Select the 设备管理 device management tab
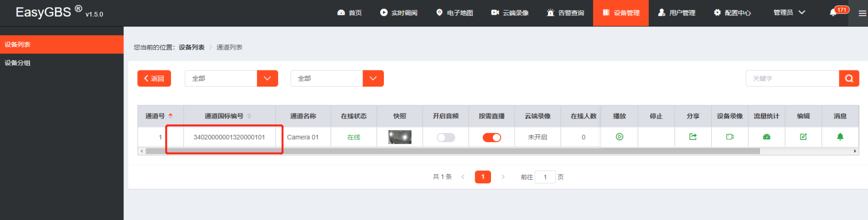 coord(621,13)
